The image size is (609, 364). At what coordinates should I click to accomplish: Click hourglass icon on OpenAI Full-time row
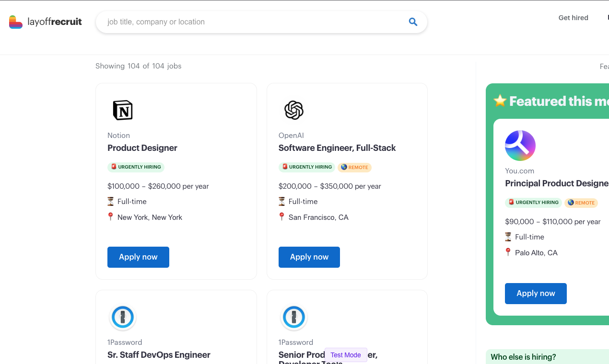282,202
